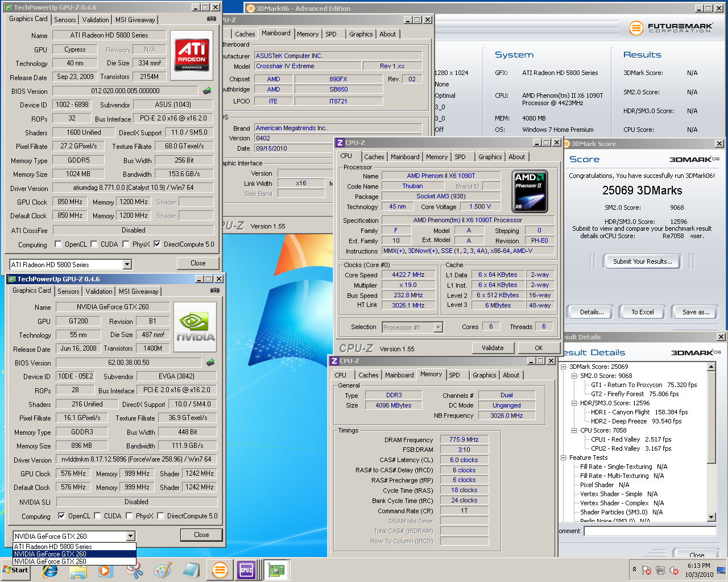Viewport: 728px width, 582px height.
Task: Click the ATI Radeon Graphics logo
Action: [x=192, y=55]
